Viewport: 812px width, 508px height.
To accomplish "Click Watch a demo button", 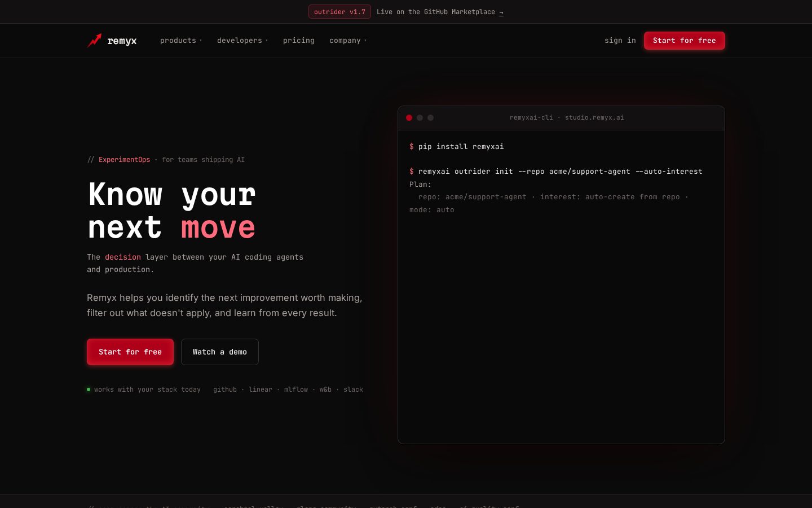I will coord(220,352).
